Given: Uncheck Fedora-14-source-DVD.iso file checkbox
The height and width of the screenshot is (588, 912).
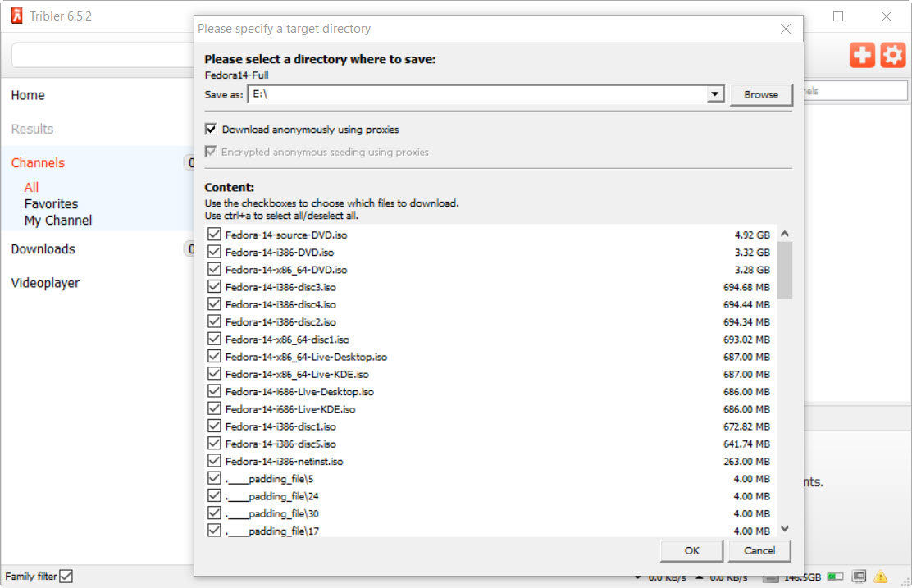Looking at the screenshot, I should [x=214, y=235].
